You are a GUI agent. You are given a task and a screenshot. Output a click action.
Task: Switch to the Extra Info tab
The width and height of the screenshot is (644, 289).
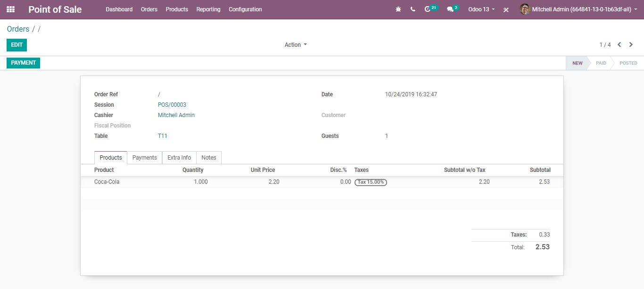[179, 158]
